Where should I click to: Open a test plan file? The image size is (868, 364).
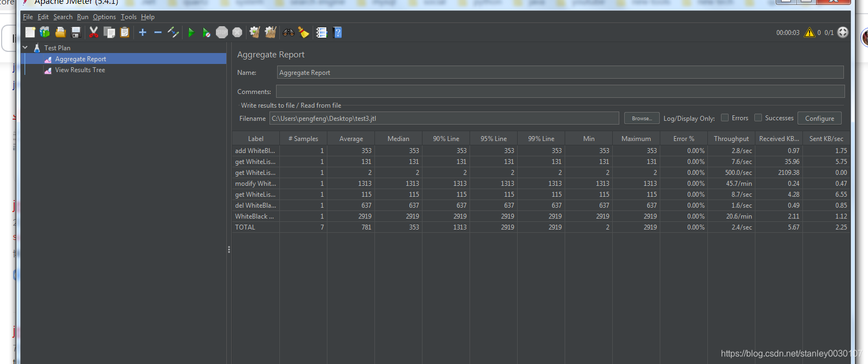(x=61, y=33)
